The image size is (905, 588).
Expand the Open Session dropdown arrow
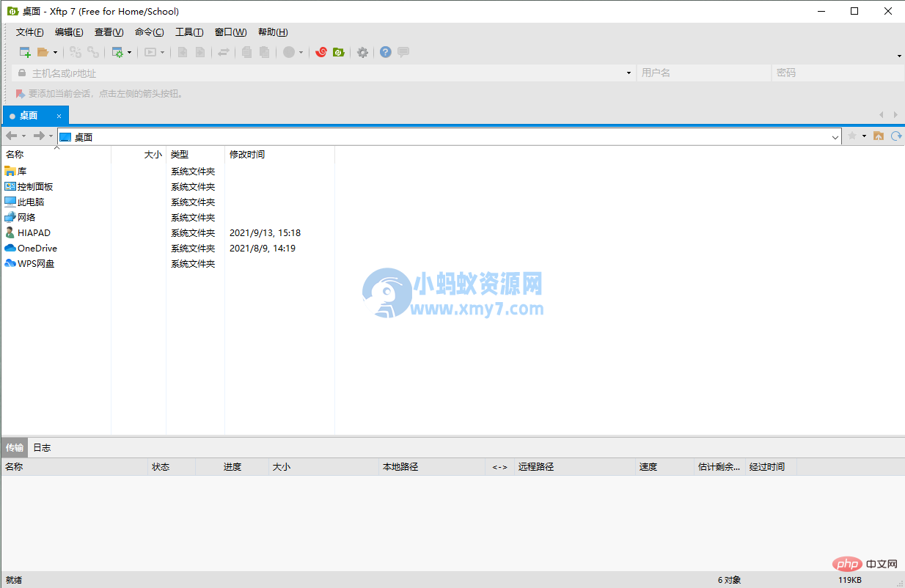coord(55,53)
